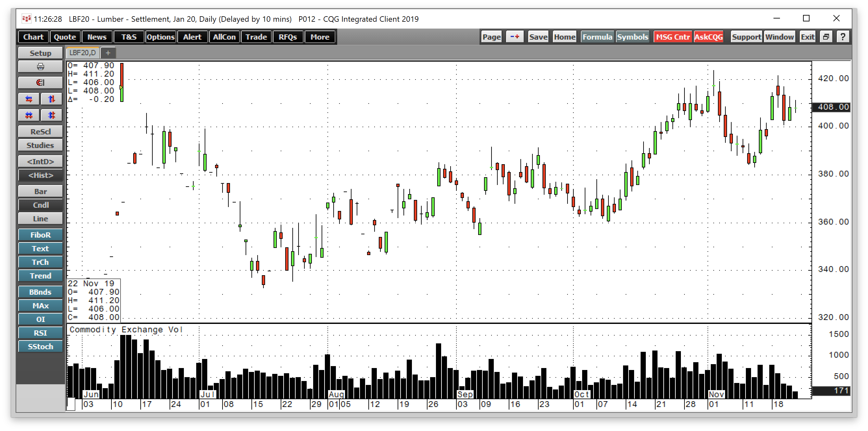Enable Bollinger Bands via BBnds button
868x431 pixels.
tap(40, 292)
